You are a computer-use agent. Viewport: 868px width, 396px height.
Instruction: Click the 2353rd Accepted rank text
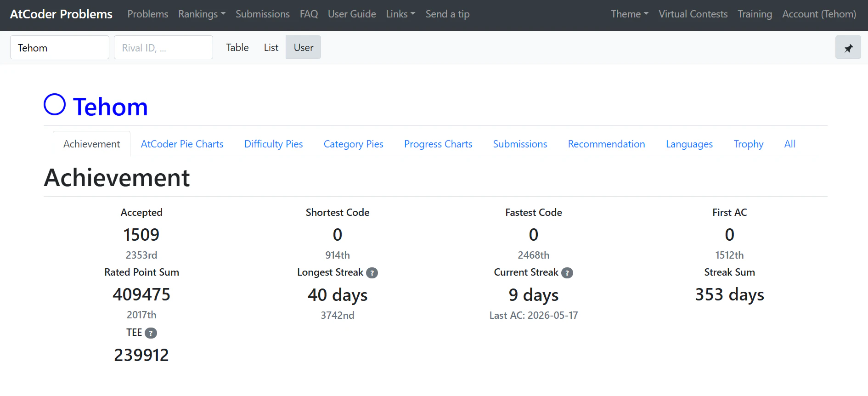click(x=141, y=255)
